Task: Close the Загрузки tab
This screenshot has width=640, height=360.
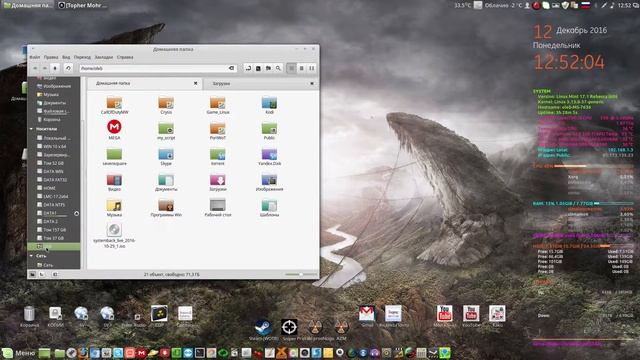Action: tap(312, 84)
